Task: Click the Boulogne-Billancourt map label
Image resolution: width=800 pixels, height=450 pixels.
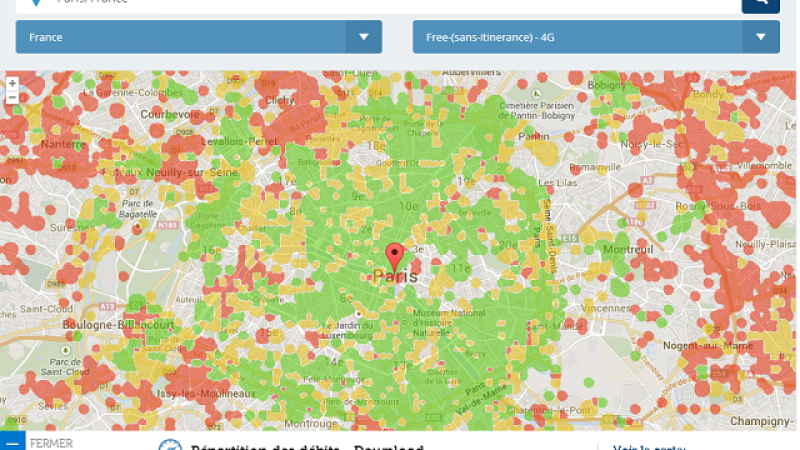Action: click(118, 325)
